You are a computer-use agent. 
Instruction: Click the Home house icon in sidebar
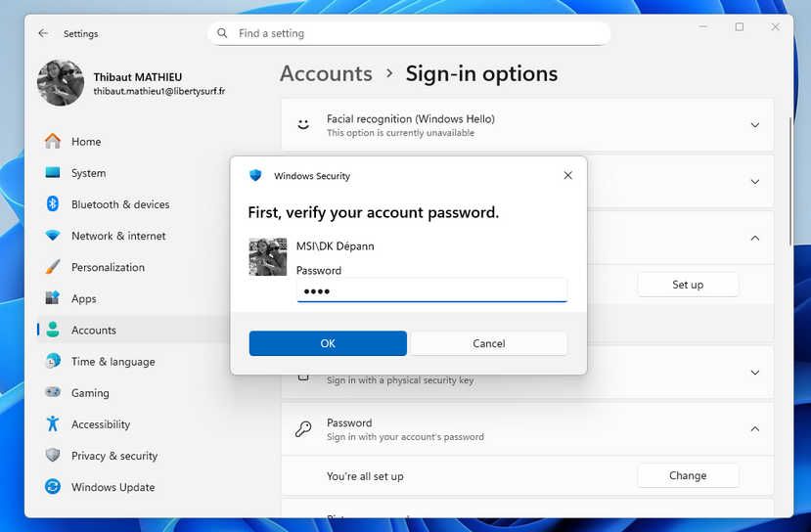pyautogui.click(x=52, y=141)
